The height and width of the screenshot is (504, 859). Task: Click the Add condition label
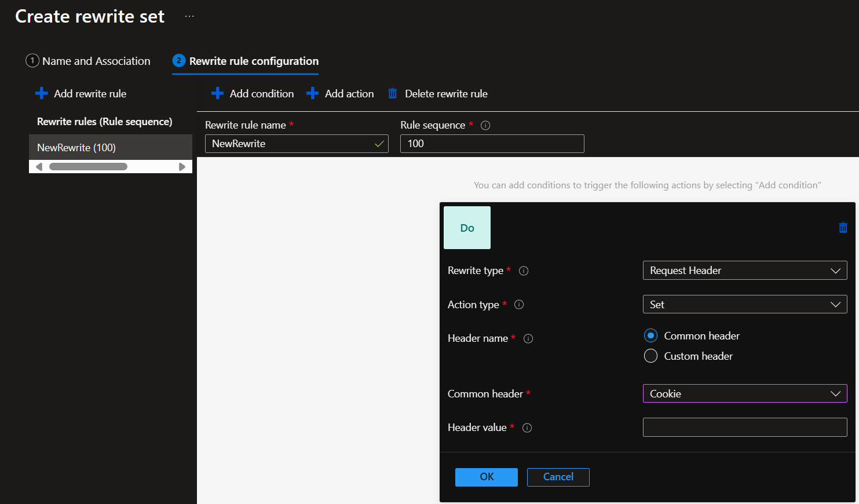pos(262,93)
